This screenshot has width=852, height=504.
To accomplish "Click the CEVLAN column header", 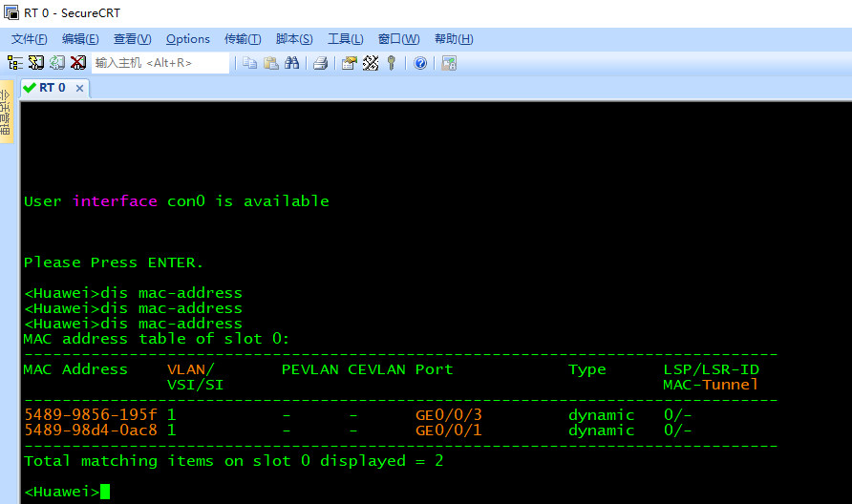I will [376, 369].
